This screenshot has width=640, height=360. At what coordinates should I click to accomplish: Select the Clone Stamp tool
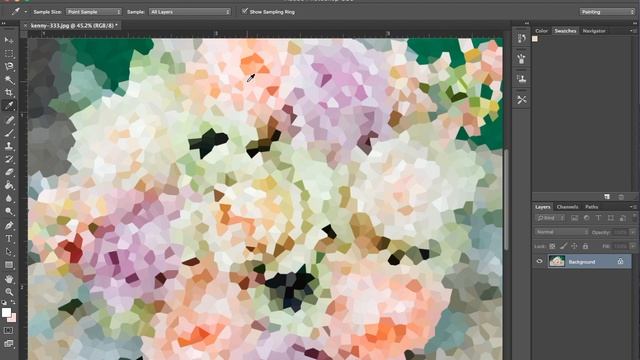pos(9,146)
